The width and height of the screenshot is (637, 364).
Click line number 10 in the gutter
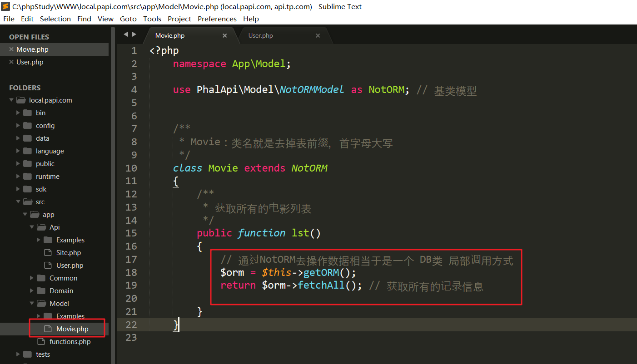click(131, 168)
